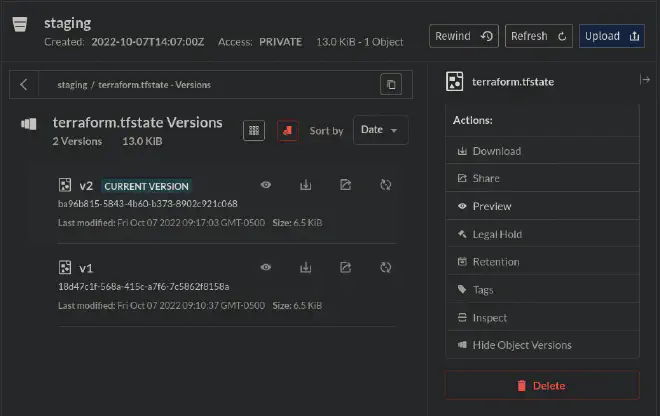The height and width of the screenshot is (416, 660).
Task: Click the staging breadcrumb link
Action: 72,85
